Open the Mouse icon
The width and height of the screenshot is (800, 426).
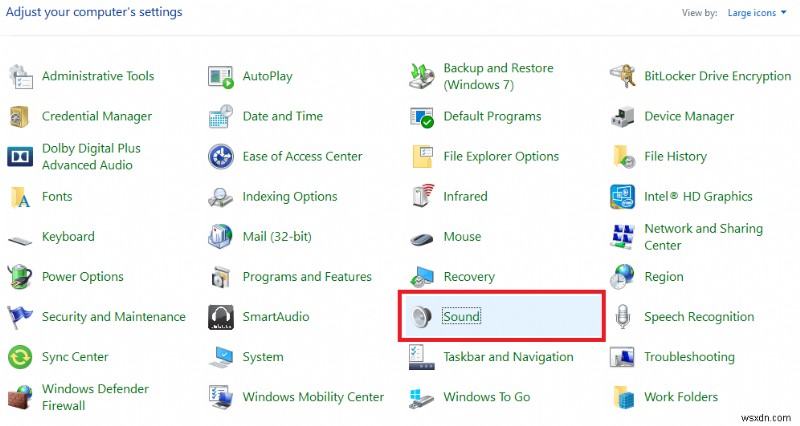422,238
